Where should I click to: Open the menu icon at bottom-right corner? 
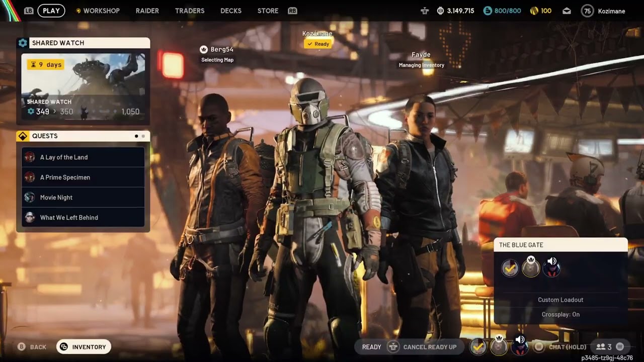tap(620, 347)
